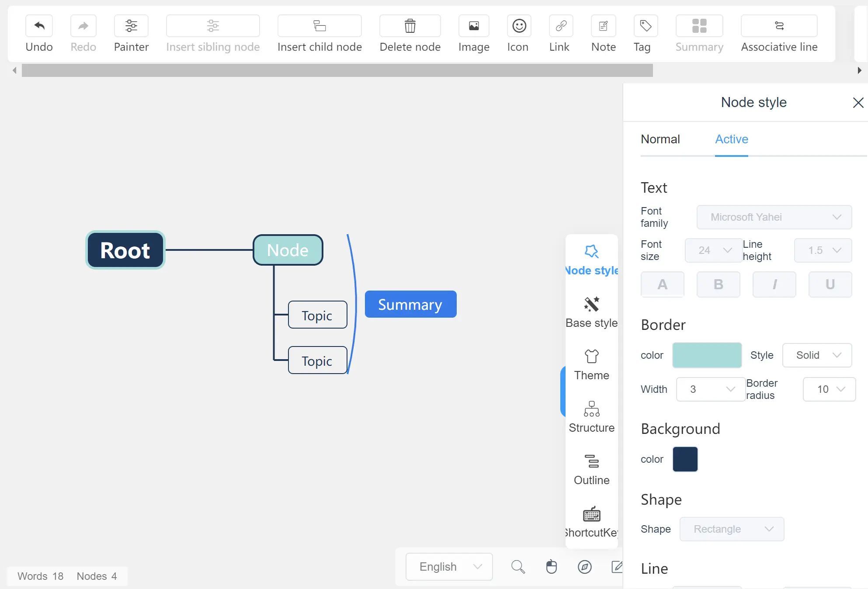
Task: Open the Border radius dropdown
Action: tap(829, 389)
